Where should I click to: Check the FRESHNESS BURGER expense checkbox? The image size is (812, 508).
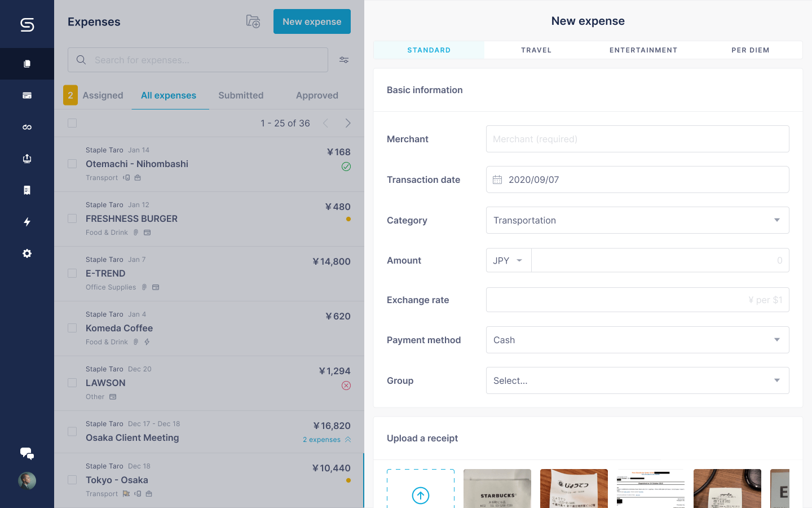[x=72, y=218]
